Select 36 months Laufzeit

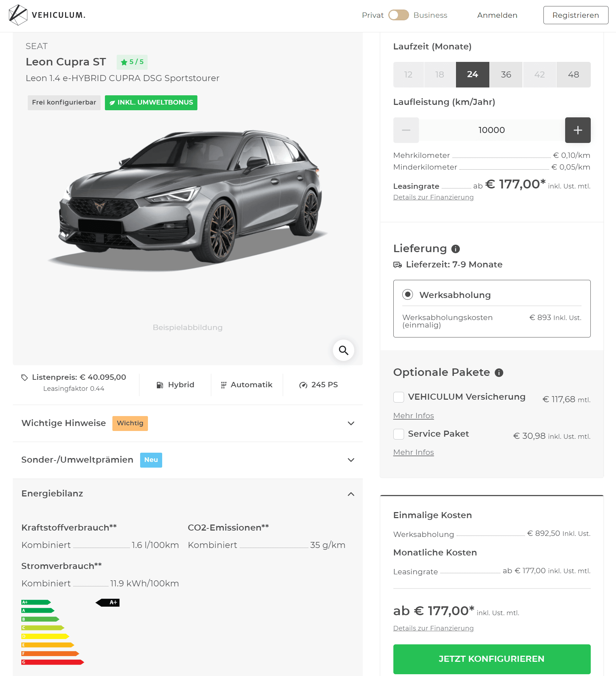click(x=506, y=75)
